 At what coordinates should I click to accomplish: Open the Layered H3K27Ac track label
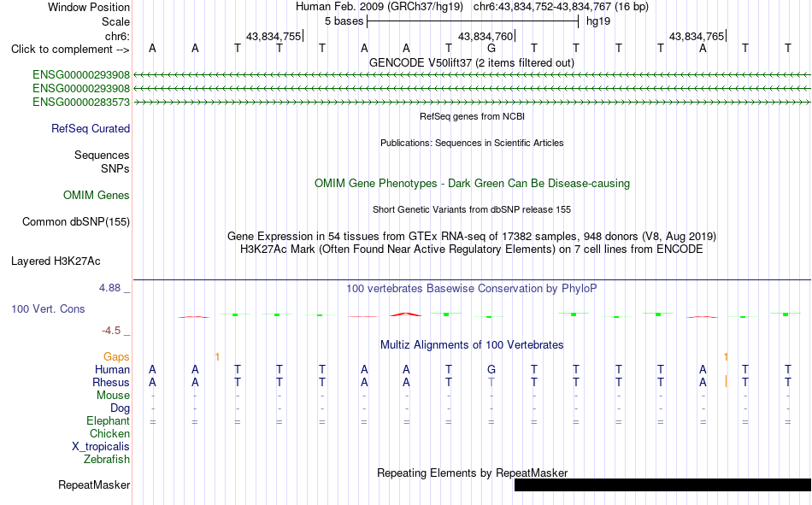pos(56,261)
